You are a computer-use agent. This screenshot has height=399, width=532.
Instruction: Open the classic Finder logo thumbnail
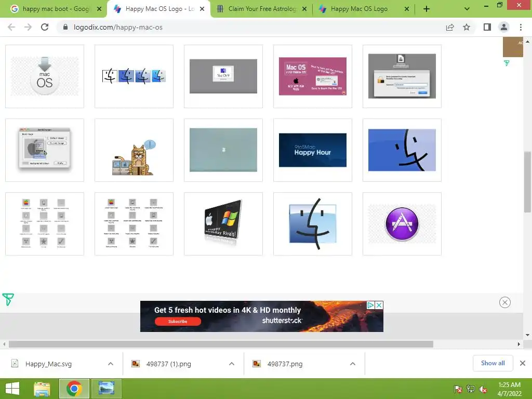312,224
